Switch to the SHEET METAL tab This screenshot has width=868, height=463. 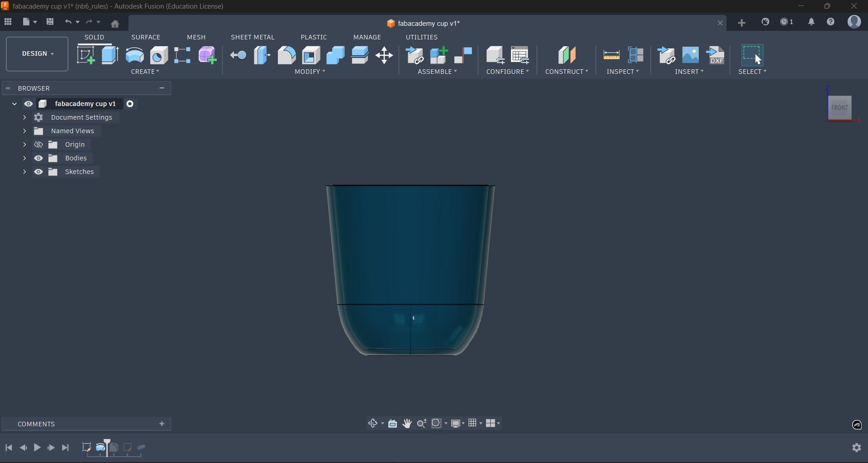click(x=253, y=37)
